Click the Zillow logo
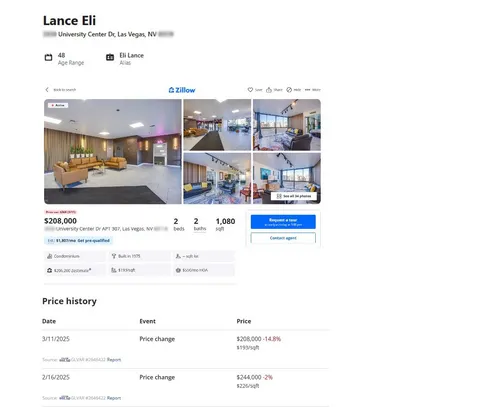Viewport: 500px width, 407px height. pos(182,90)
